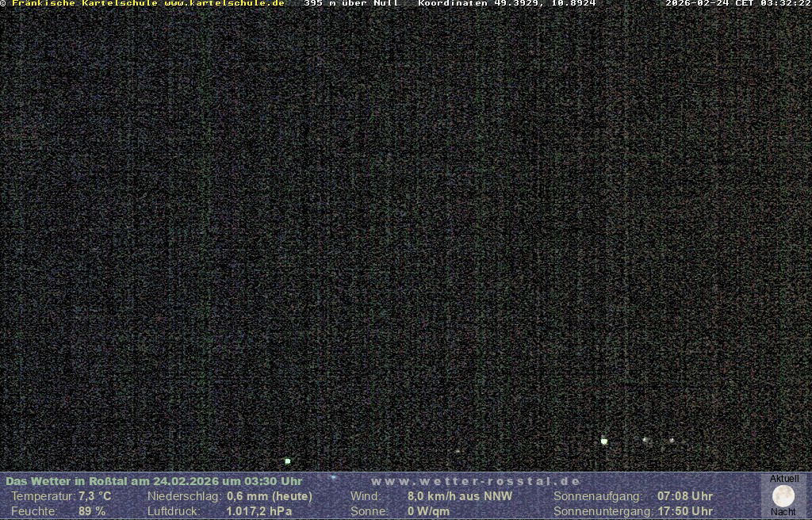Click the copyright symbol in the top-left corner

click(3, 4)
